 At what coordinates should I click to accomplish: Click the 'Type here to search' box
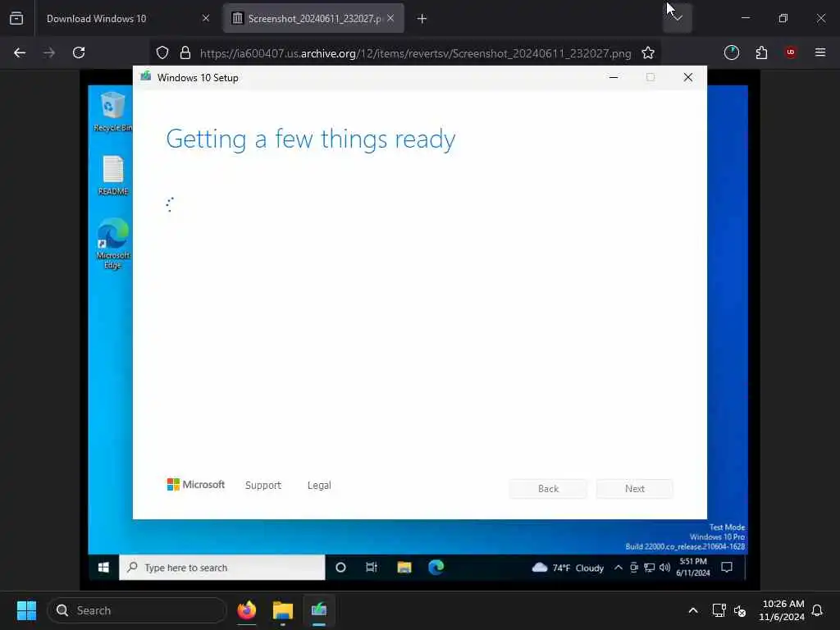pyautogui.click(x=222, y=568)
